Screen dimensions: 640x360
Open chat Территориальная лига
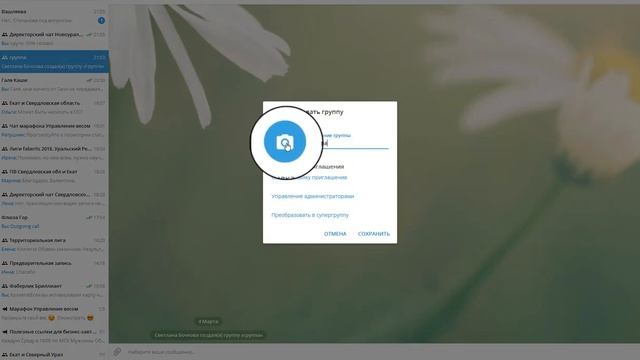pyautogui.click(x=54, y=244)
